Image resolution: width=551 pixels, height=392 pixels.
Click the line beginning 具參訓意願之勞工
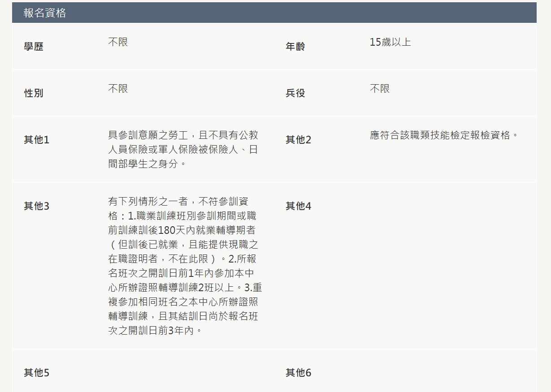(183, 135)
